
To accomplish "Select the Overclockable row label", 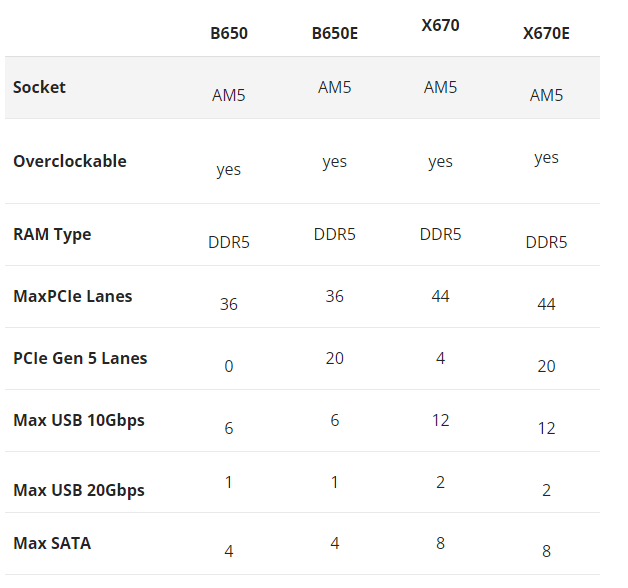I will click(x=70, y=161).
